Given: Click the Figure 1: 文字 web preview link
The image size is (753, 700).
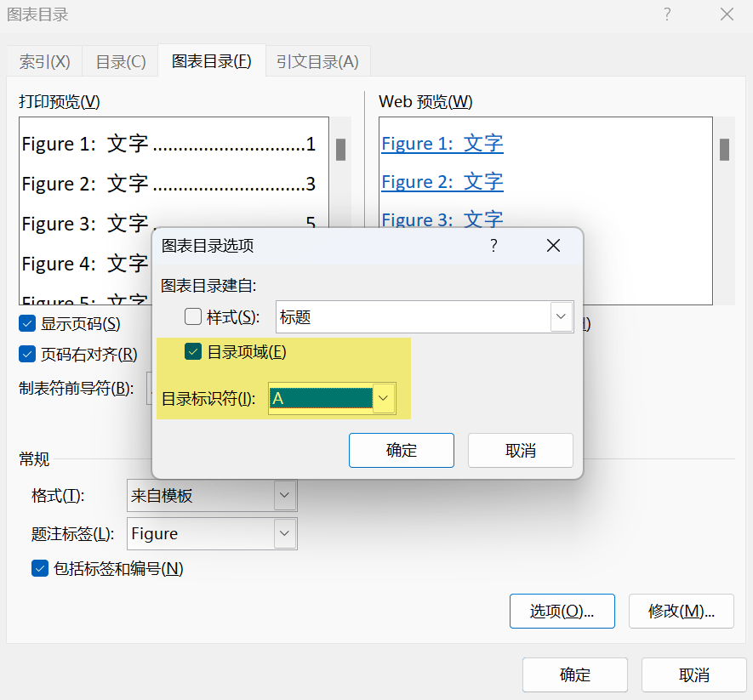Looking at the screenshot, I should coord(442,144).
